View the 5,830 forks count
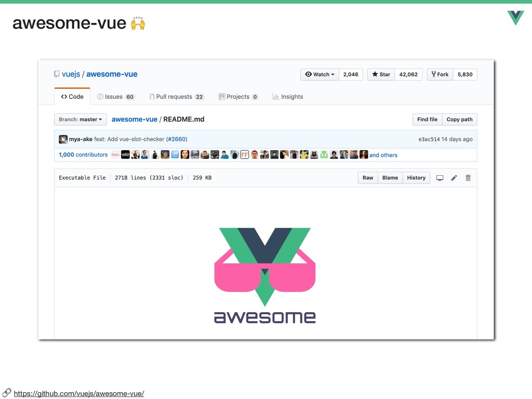This screenshot has height=399, width=532. (465, 74)
